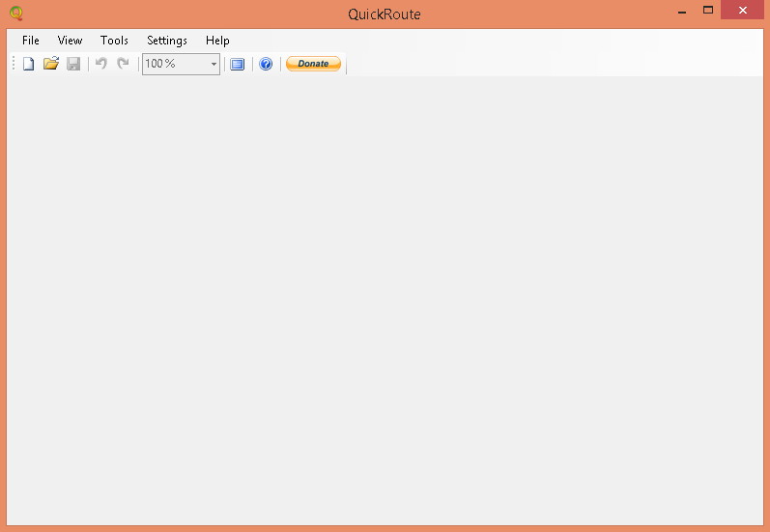Open help via the blue question mark icon
770x532 pixels.
[266, 64]
